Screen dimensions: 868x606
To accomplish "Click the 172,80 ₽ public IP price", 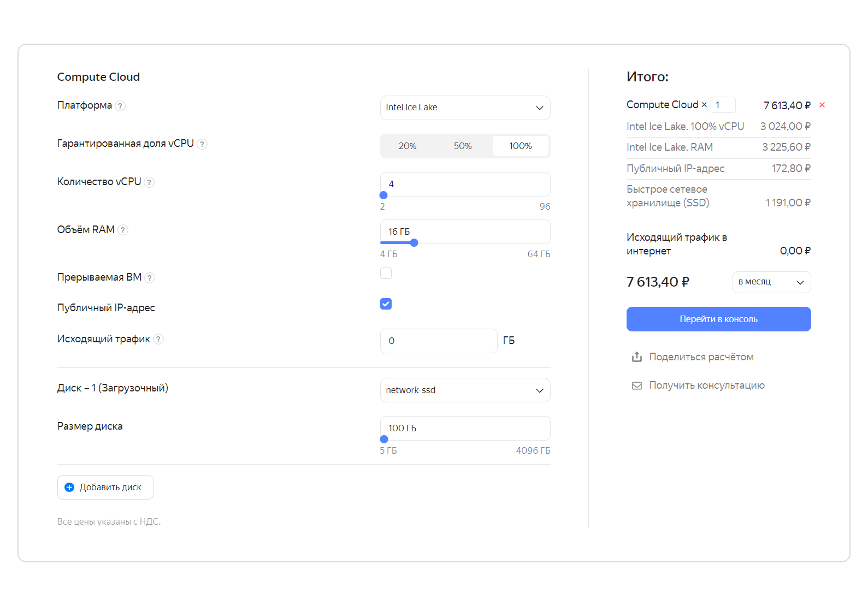I will pyautogui.click(x=791, y=169).
